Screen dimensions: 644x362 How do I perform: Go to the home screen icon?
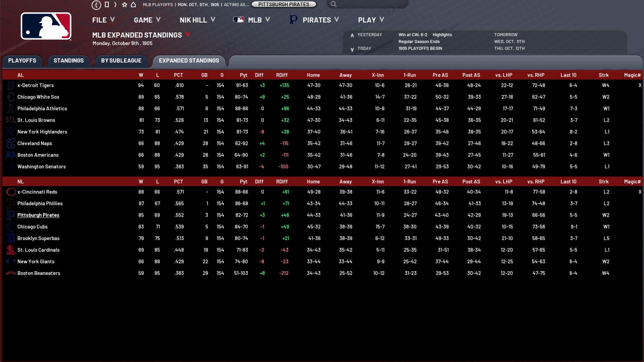tap(133, 5)
